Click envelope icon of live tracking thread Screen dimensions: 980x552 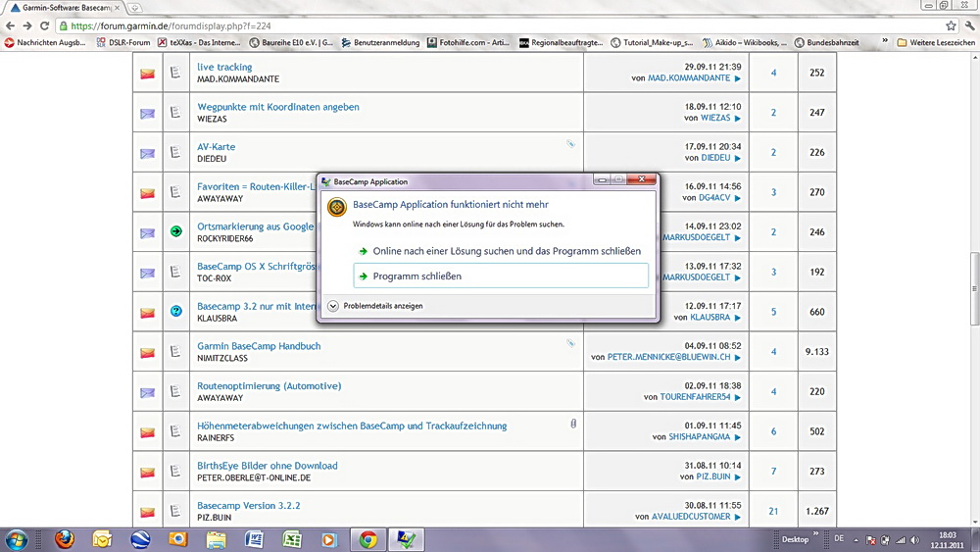(148, 74)
